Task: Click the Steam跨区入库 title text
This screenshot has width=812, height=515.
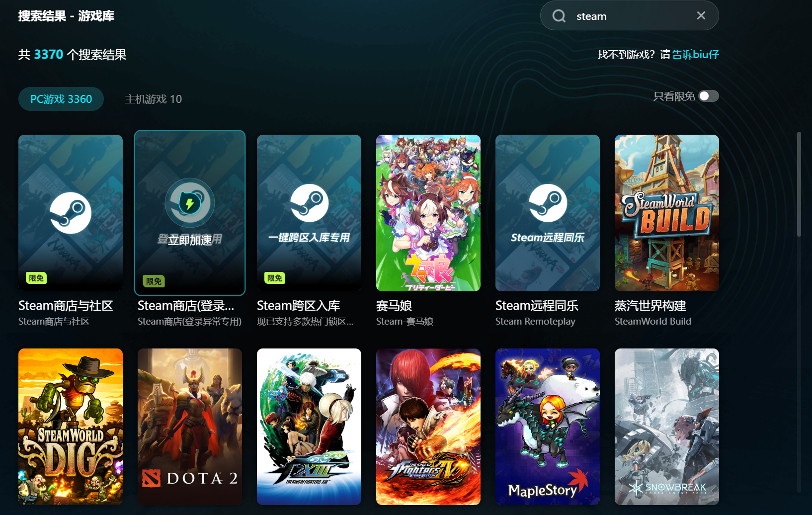Action: click(x=299, y=305)
